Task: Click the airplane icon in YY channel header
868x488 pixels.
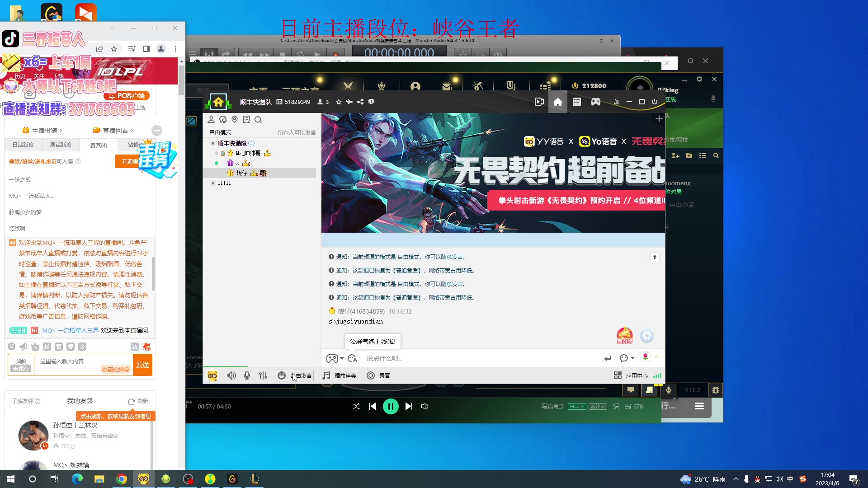Action: [x=349, y=102]
